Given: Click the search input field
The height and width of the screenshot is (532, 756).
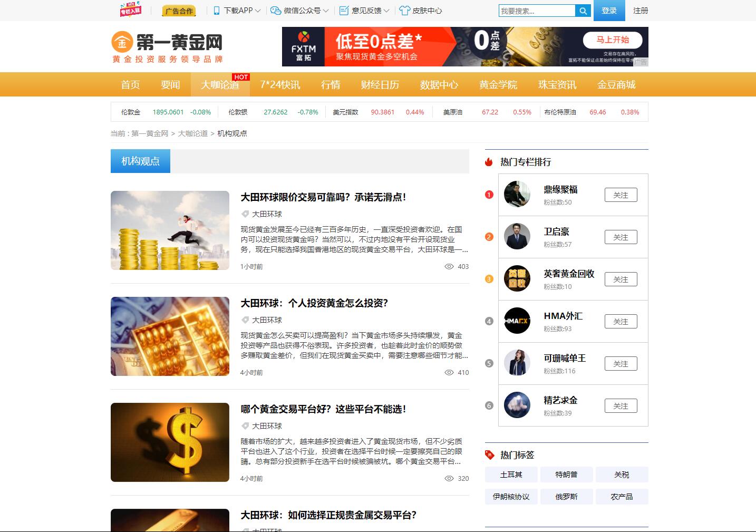Looking at the screenshot, I should pyautogui.click(x=536, y=11).
